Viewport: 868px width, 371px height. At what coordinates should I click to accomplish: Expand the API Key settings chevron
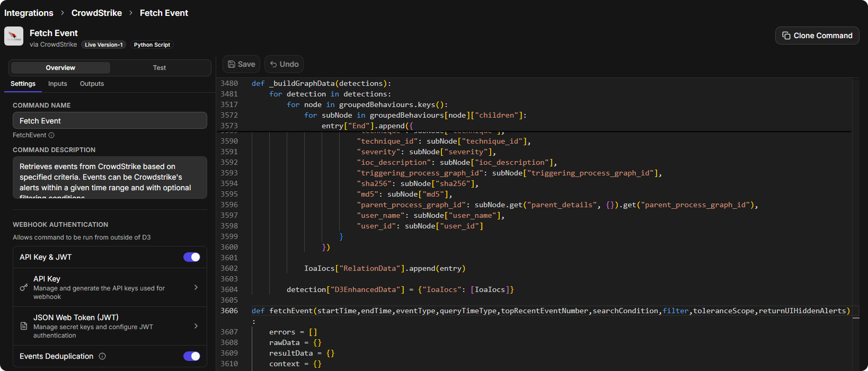click(196, 287)
